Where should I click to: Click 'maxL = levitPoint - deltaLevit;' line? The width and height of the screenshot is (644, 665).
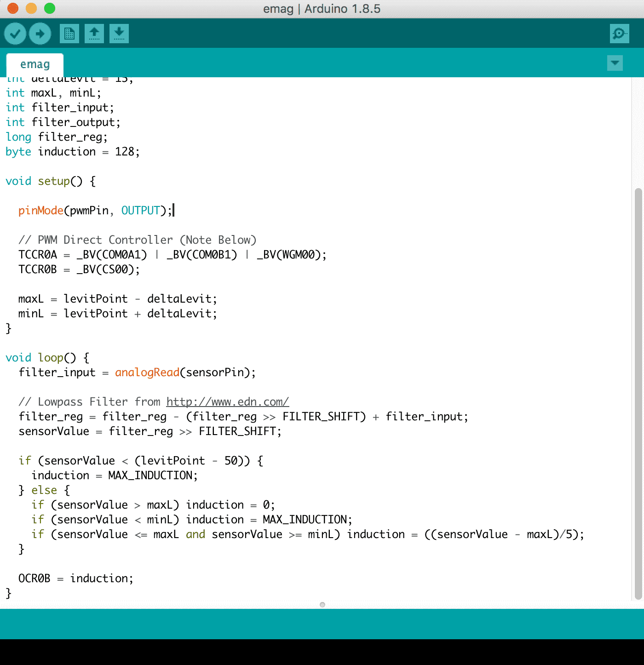pos(118,299)
